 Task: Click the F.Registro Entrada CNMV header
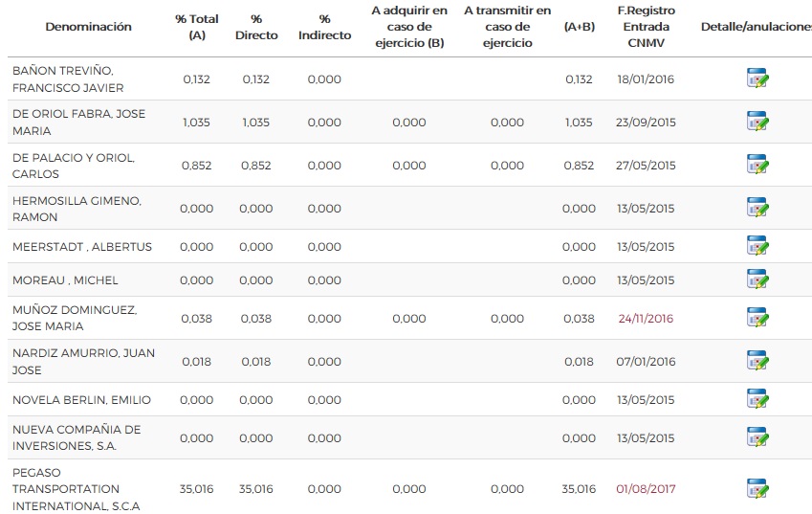click(647, 27)
